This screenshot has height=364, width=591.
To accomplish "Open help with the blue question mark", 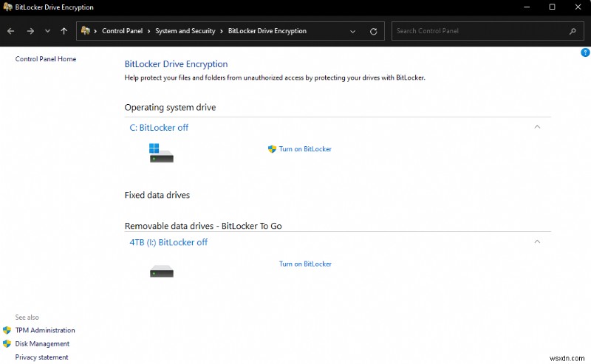I will click(x=585, y=52).
